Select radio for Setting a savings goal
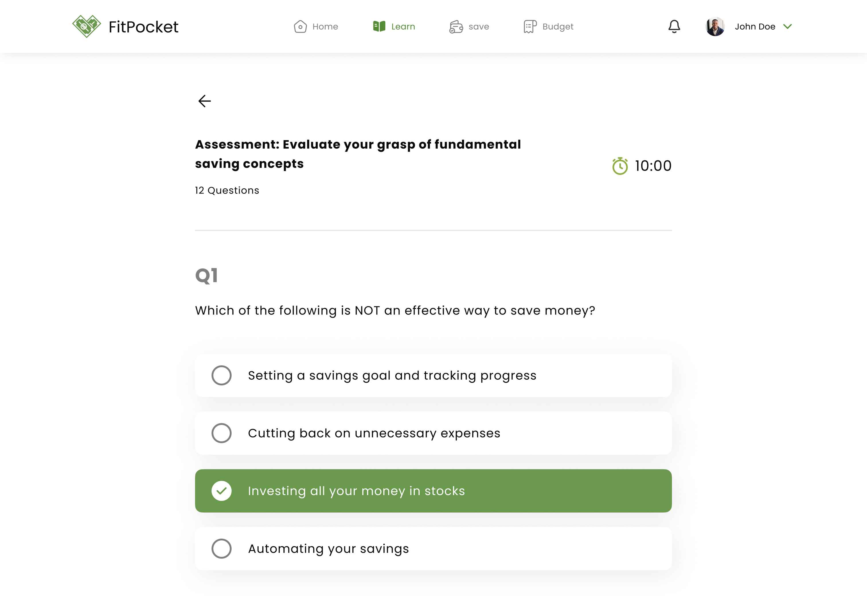 click(221, 376)
